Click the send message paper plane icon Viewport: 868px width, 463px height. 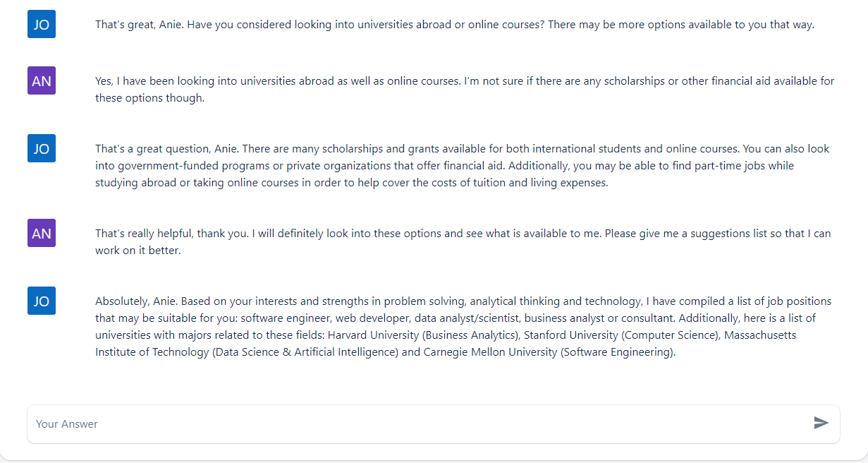pos(821,423)
